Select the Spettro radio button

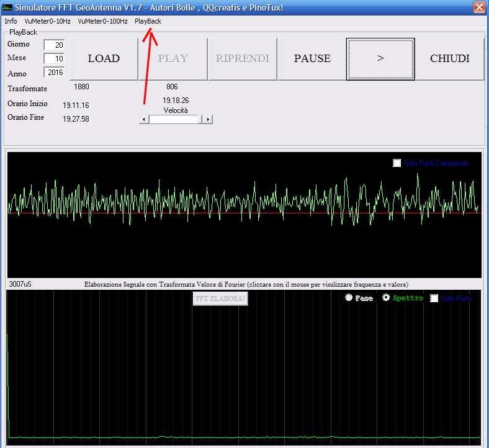point(386,297)
